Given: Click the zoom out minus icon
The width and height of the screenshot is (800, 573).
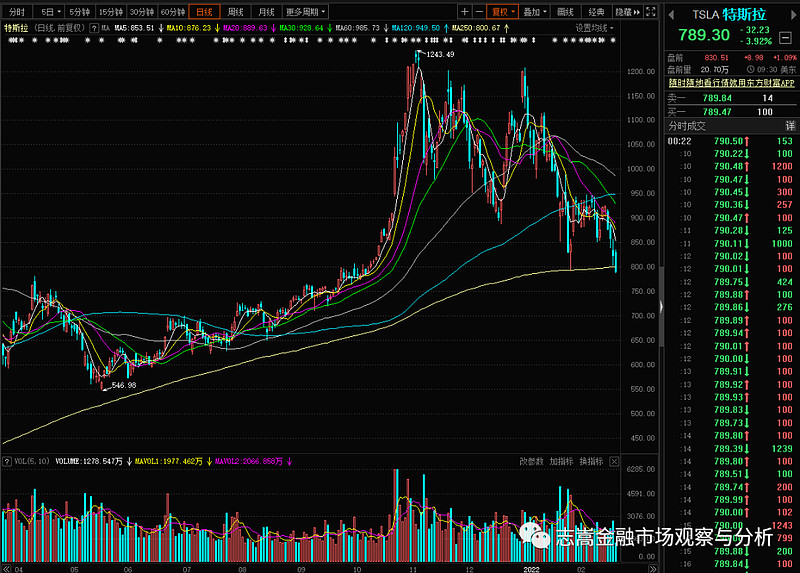Looking at the screenshot, I should point(479,11).
